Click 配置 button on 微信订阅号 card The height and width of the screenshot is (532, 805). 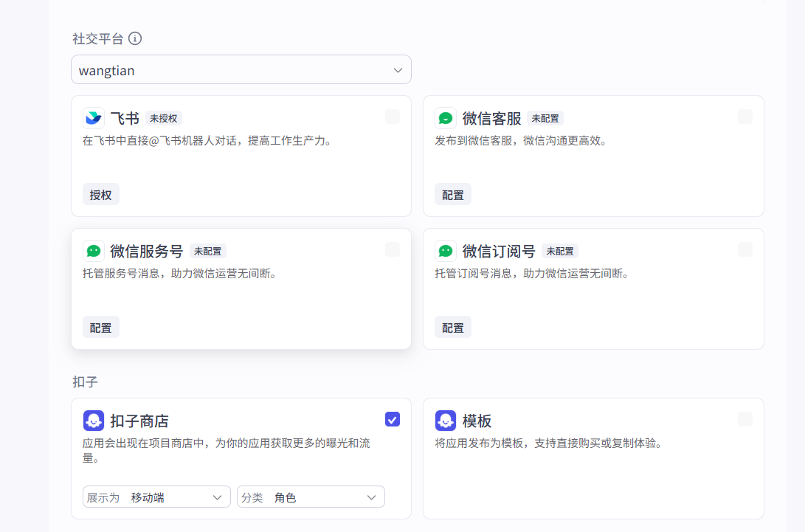(453, 328)
